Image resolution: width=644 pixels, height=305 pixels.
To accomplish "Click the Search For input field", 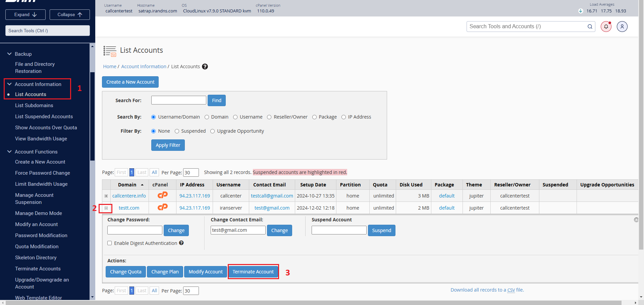I will coord(178,100).
